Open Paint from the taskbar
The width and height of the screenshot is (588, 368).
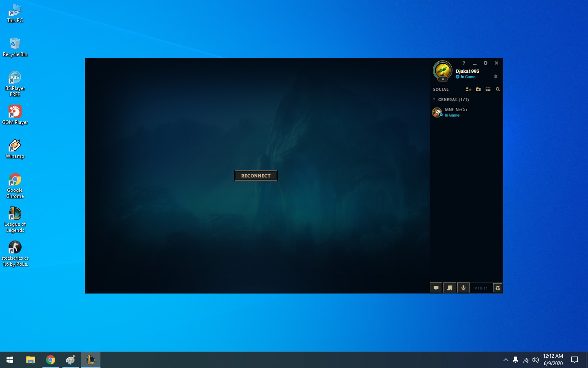(71, 360)
